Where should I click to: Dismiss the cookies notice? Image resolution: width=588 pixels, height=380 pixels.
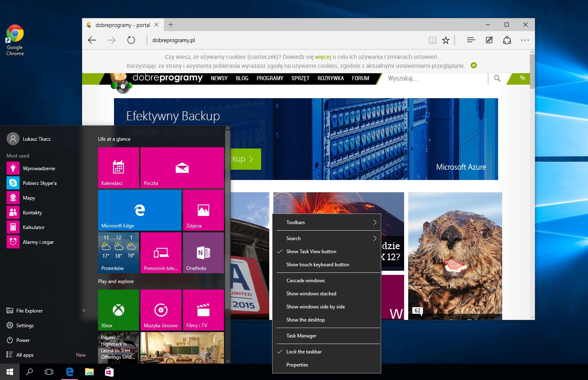click(x=474, y=65)
